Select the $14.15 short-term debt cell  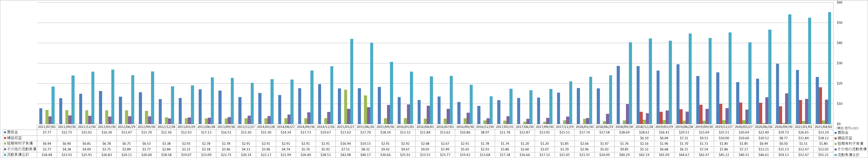365,144
